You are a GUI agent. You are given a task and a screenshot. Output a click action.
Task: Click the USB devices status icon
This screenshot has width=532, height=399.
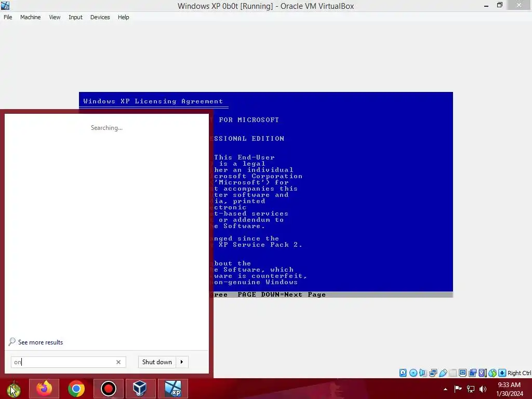coord(443,373)
